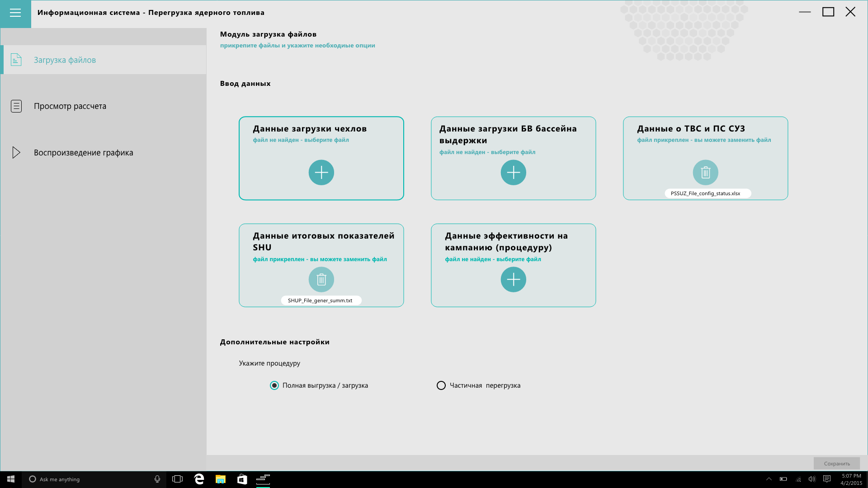Open Загрузка файлов menu item
Viewport: 868px width, 488px height.
coord(104,60)
